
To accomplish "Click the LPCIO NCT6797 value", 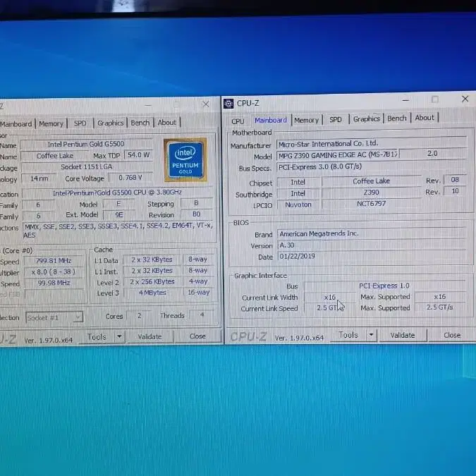I will (371, 204).
